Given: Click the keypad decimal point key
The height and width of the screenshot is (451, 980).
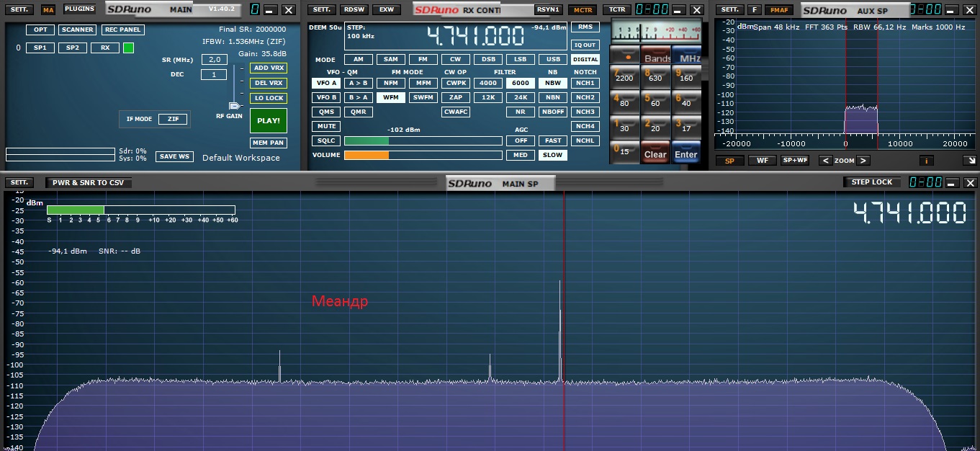Looking at the screenshot, I should click(624, 55).
